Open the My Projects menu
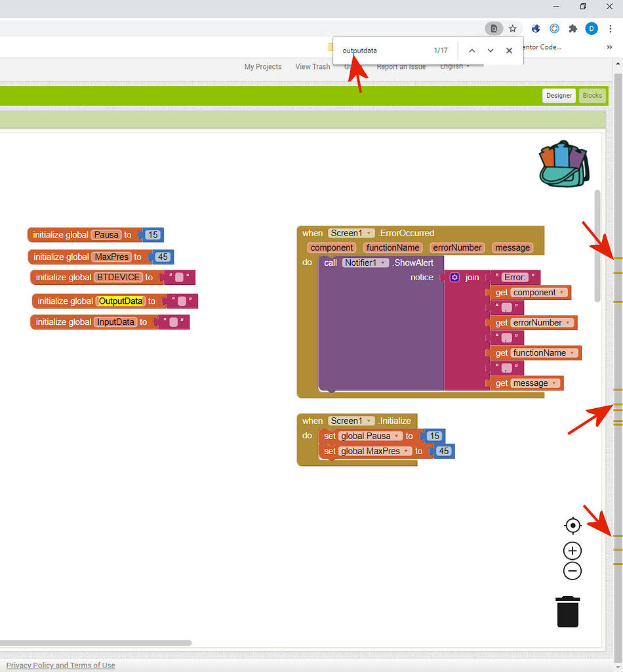Viewport: 623px width, 672px height. pos(262,66)
